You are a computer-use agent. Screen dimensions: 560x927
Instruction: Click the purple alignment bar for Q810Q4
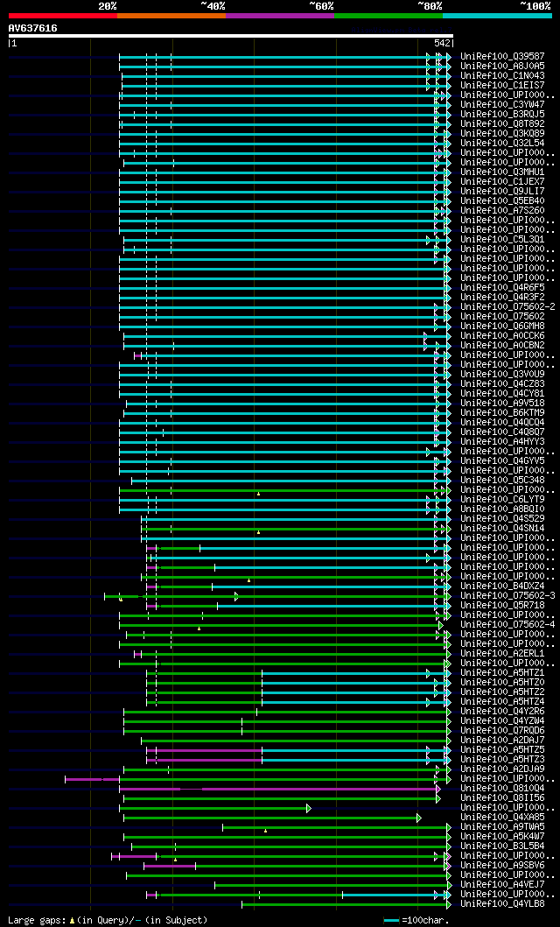(279, 789)
